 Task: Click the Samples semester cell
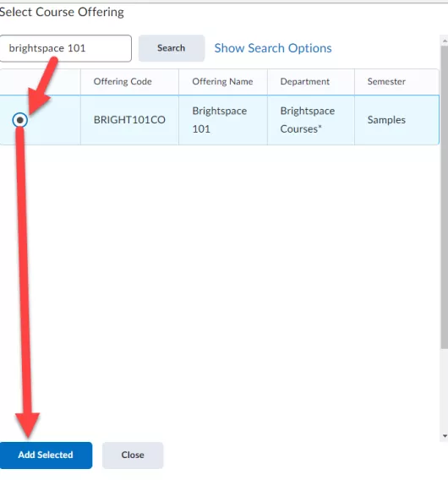coord(396,120)
